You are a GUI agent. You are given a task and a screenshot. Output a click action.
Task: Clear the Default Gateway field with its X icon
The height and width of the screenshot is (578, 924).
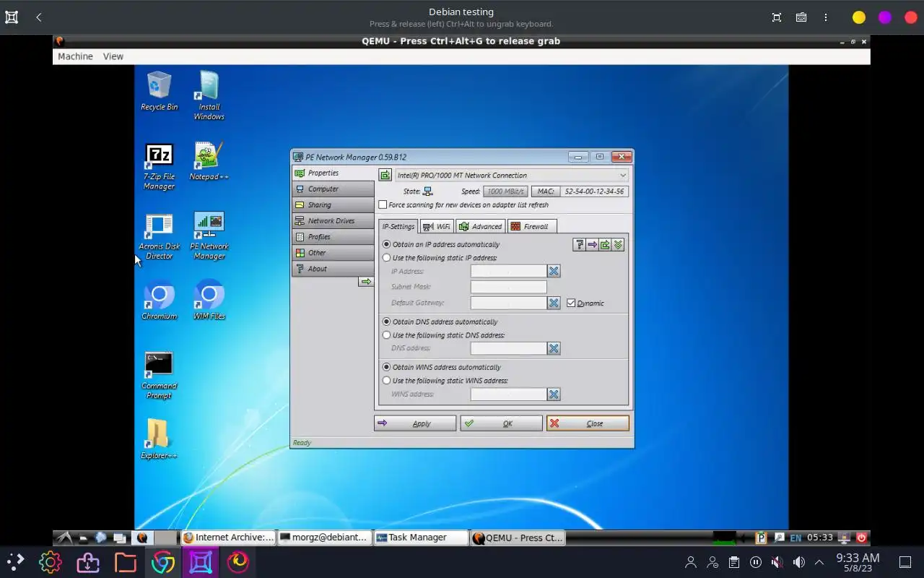(x=554, y=303)
